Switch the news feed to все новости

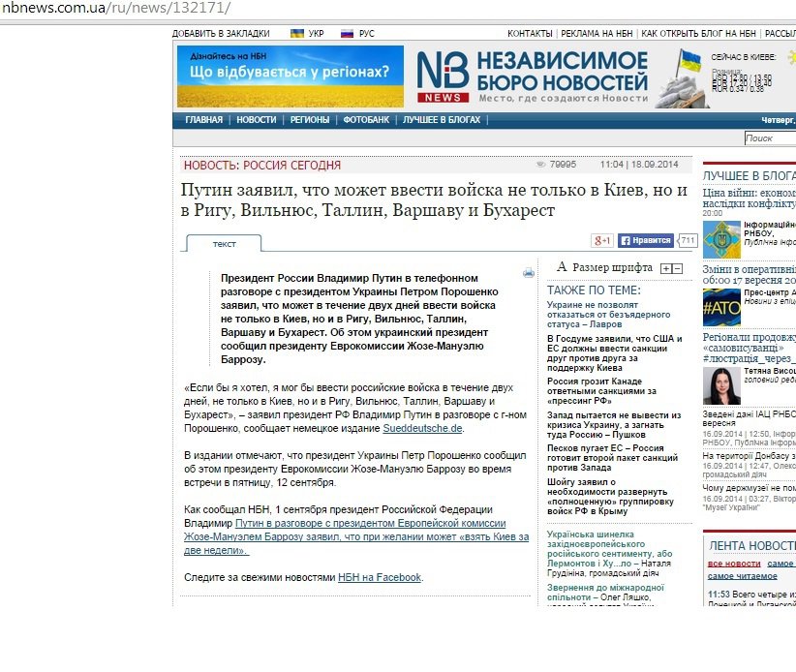733,564
